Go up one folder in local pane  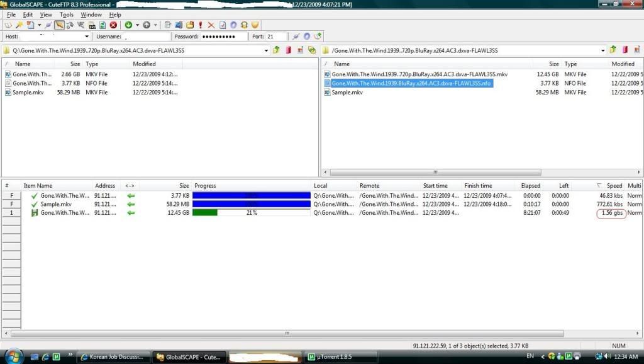276,50
